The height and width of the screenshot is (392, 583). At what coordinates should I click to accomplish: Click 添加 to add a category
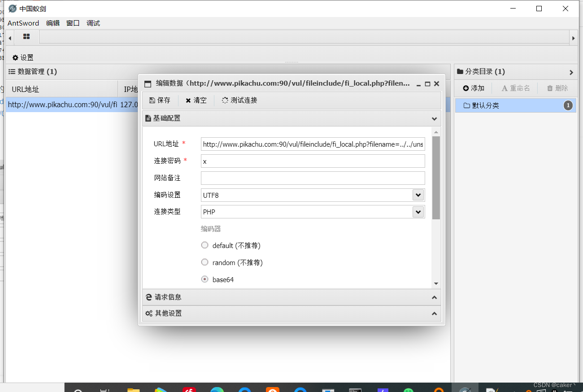coord(474,88)
